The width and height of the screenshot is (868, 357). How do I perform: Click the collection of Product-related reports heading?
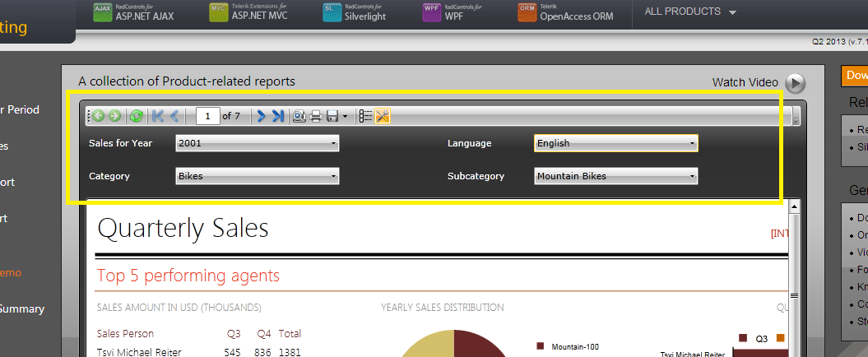coord(187,81)
